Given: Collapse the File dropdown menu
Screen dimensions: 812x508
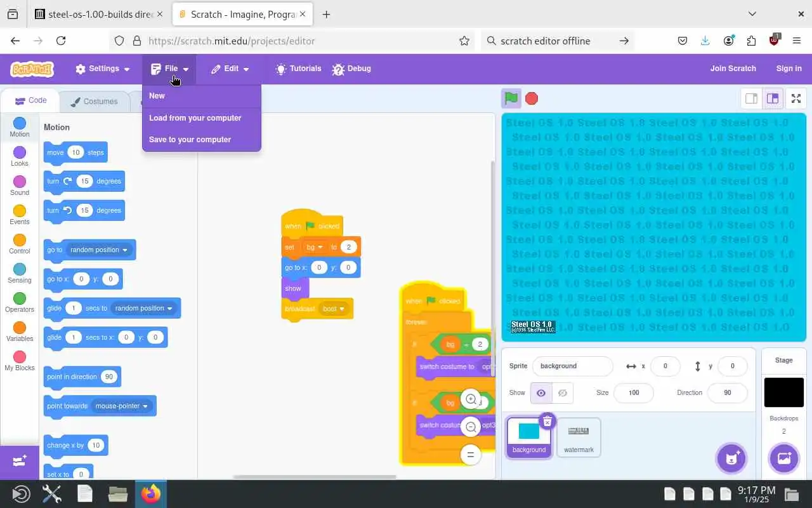Looking at the screenshot, I should click(x=170, y=69).
